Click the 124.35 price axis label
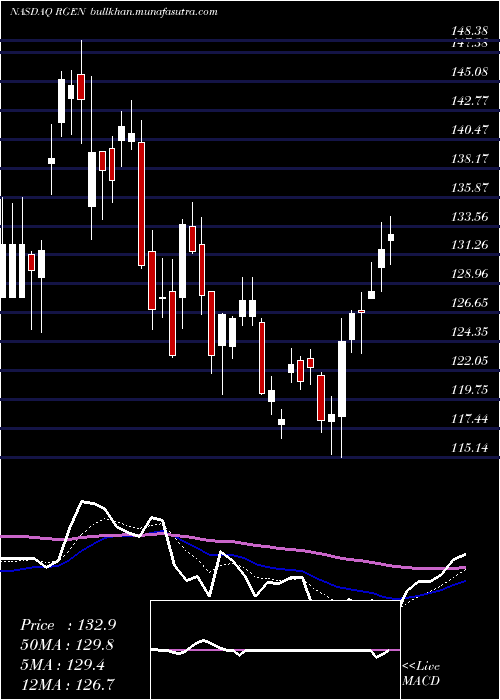This screenshot has width=500, height=700. (x=469, y=332)
